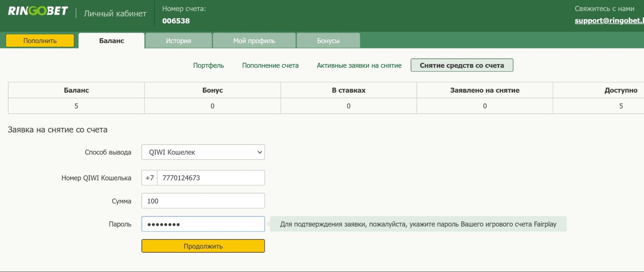644x272 pixels.
Task: Click the Пароль password field
Action: point(203,224)
